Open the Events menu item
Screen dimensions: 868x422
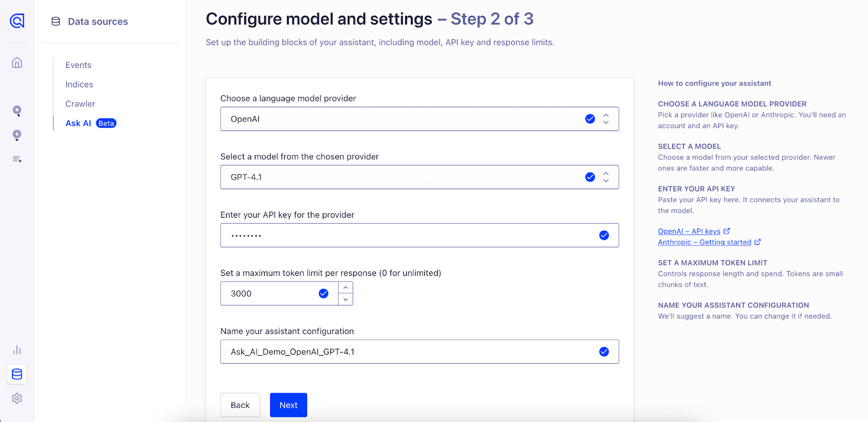coord(79,65)
